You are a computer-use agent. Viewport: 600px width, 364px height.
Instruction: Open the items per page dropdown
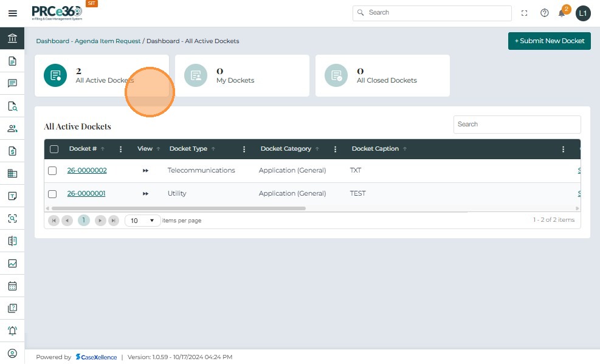[143, 221]
